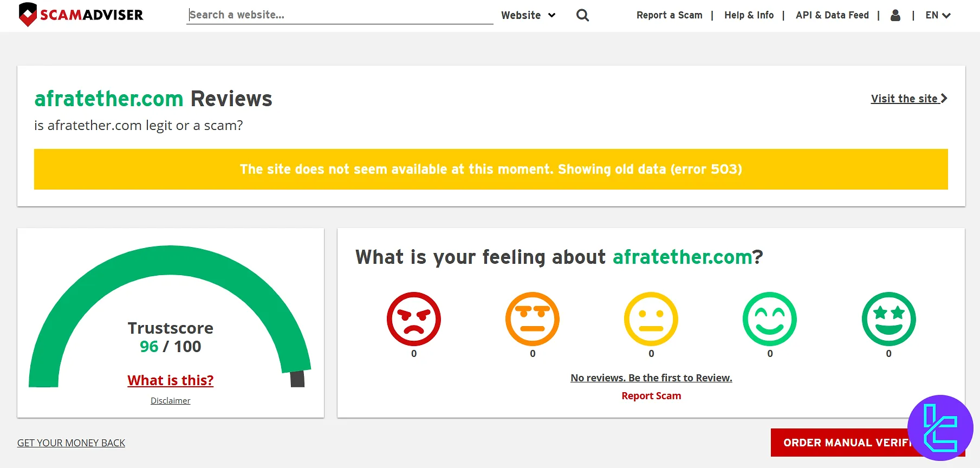Select the angry red face rating

point(413,319)
